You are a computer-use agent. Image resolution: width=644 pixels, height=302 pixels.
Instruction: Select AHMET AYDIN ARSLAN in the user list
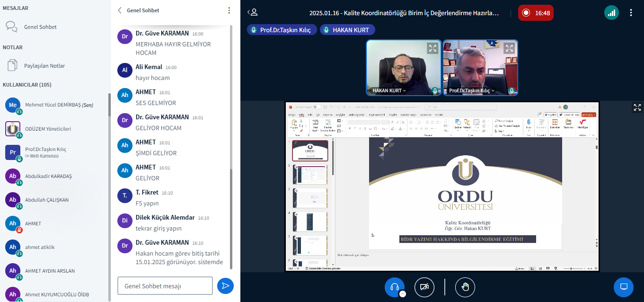point(55,271)
